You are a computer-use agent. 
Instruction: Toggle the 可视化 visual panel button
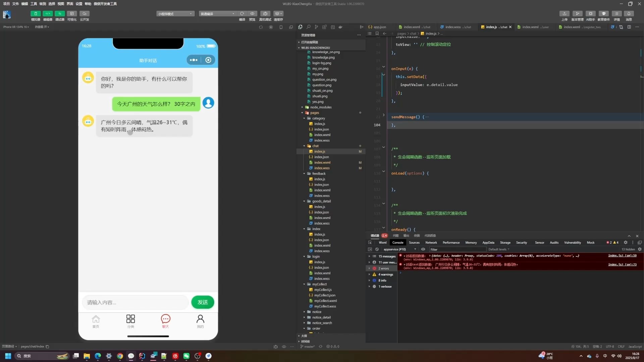click(x=72, y=14)
